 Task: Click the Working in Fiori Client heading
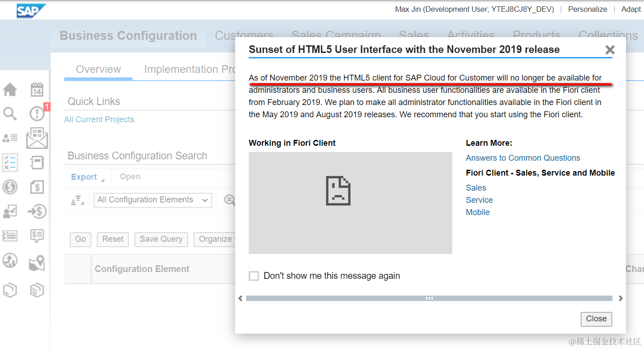(x=292, y=143)
